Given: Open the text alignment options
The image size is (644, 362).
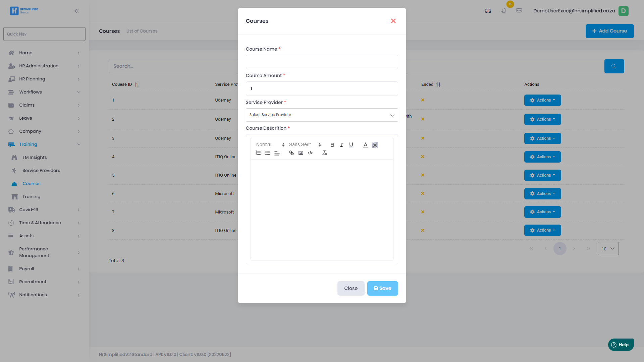Looking at the screenshot, I should (x=277, y=153).
